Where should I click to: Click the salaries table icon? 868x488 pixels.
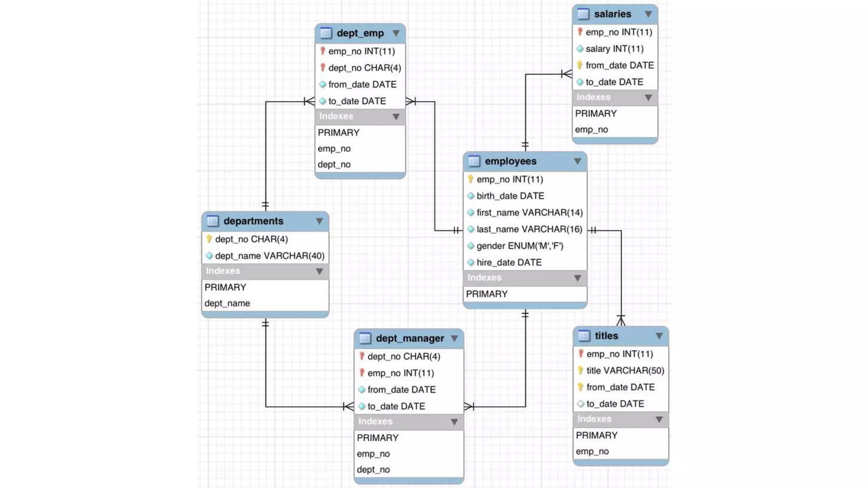click(583, 14)
